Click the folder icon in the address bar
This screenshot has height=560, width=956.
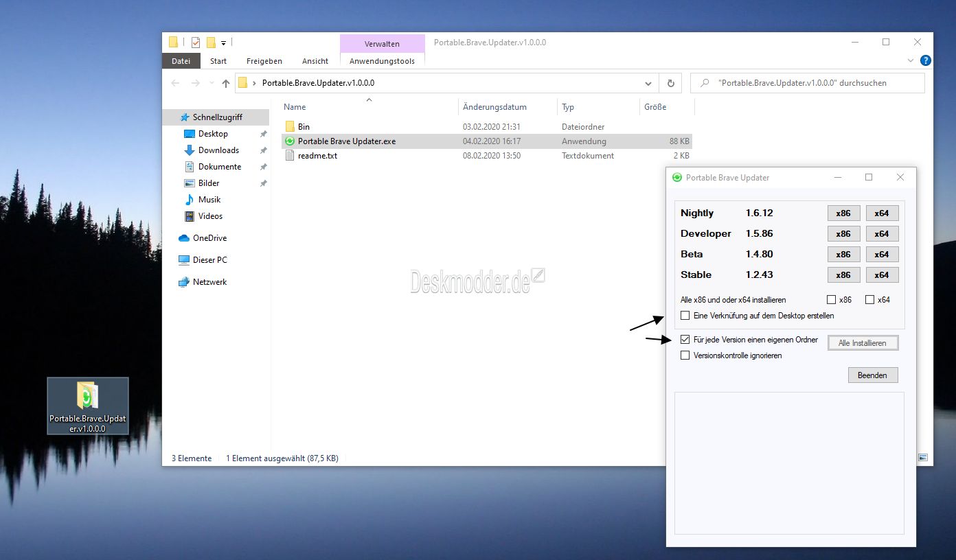click(242, 83)
